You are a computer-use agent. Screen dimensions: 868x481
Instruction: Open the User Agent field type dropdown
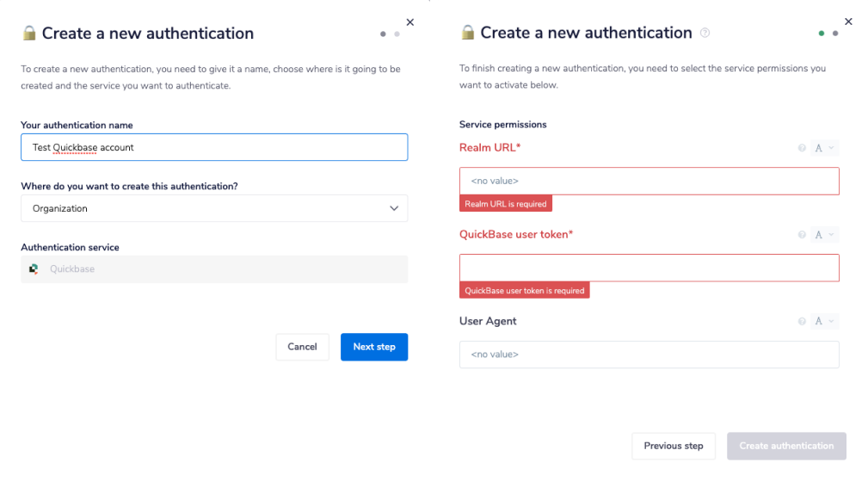click(824, 322)
